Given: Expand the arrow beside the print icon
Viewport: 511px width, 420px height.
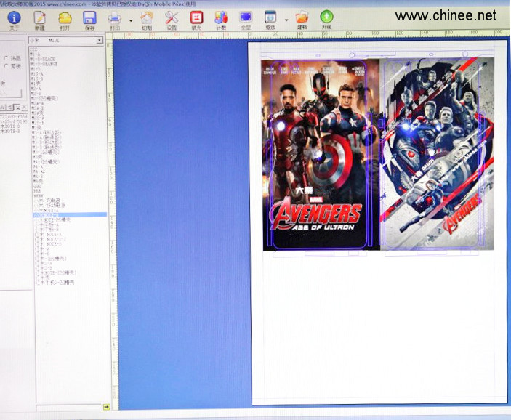Looking at the screenshot, I should click(131, 20).
